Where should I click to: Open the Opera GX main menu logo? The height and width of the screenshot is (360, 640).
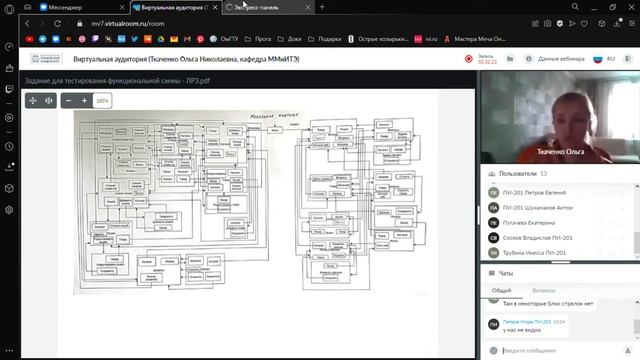[x=9, y=9]
